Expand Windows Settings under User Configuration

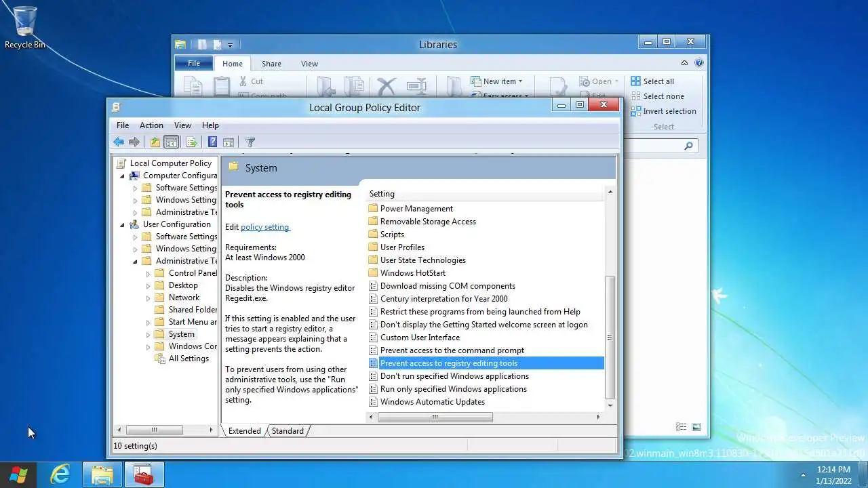tap(135, 249)
